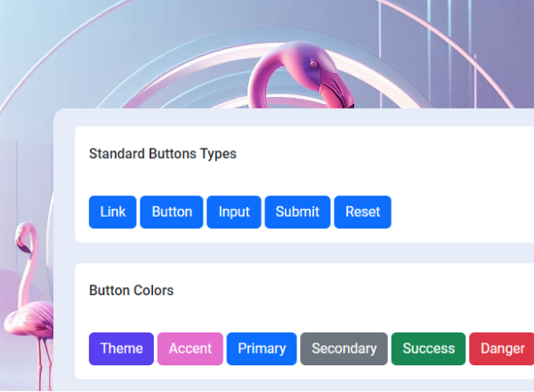This screenshot has height=392, width=534.
Task: Select the Input button
Action: pyautogui.click(x=234, y=212)
